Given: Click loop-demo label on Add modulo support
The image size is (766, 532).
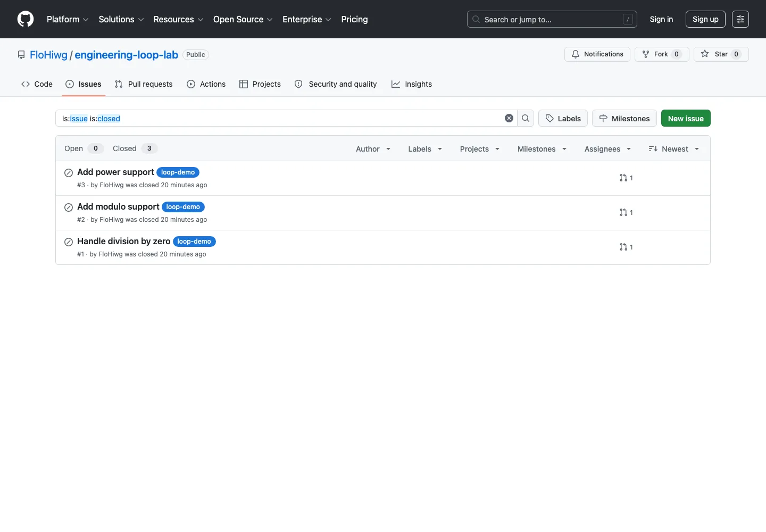Looking at the screenshot, I should [183, 207].
